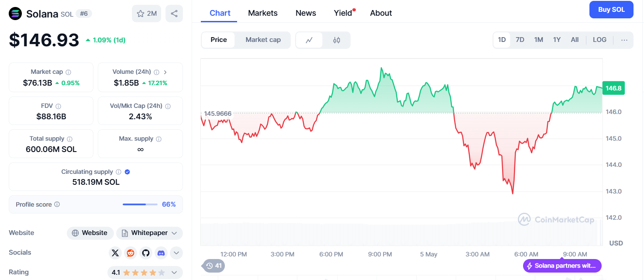
Task: Open Solana's GitHub repository
Action: tap(146, 253)
